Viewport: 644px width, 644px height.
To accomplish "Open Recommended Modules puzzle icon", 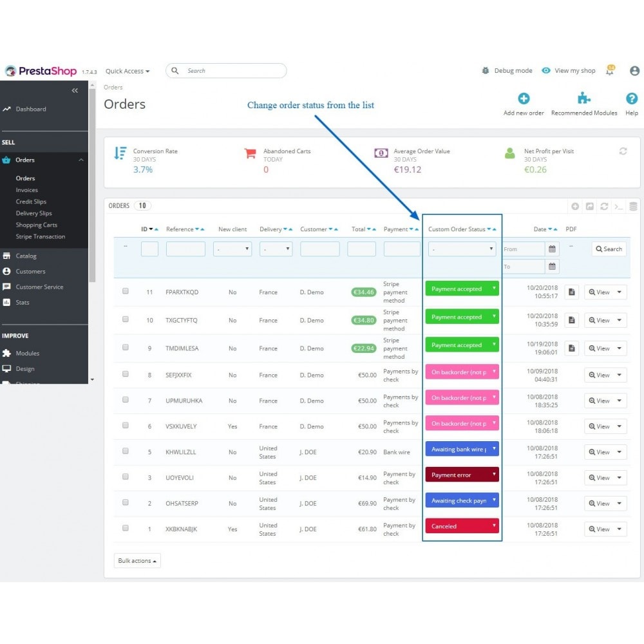I will 583,99.
